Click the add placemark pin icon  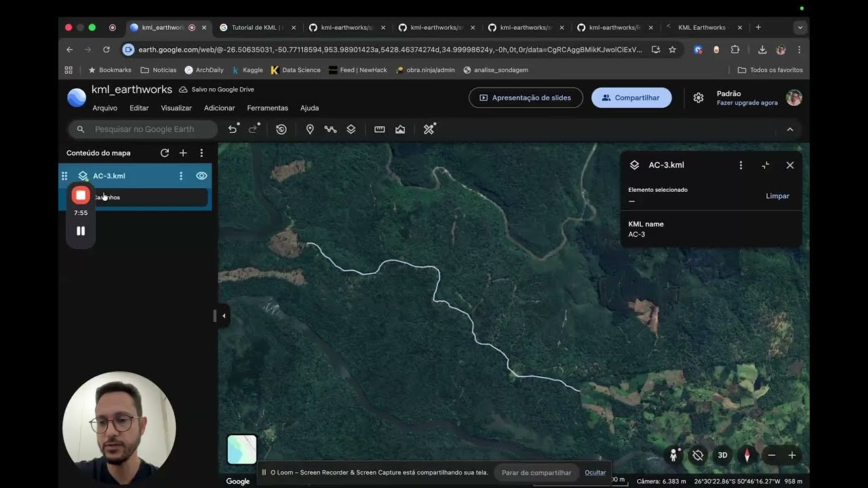click(310, 129)
